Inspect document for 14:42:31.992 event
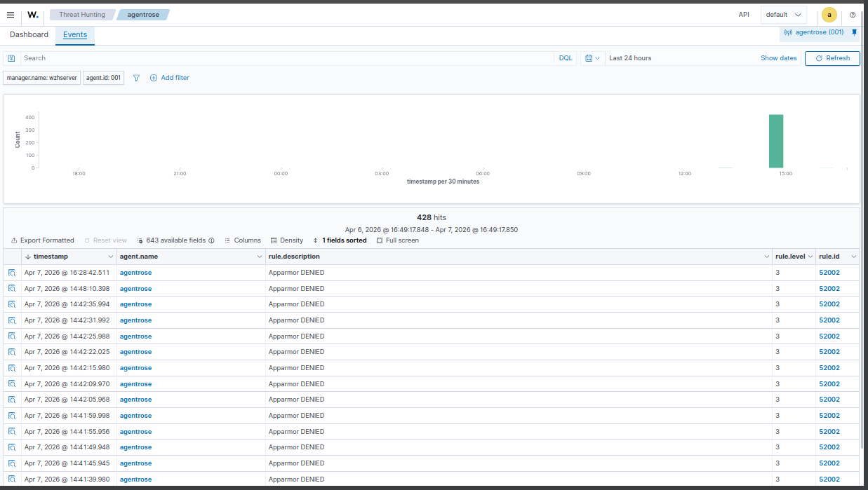The height and width of the screenshot is (490, 868). pyautogui.click(x=12, y=320)
